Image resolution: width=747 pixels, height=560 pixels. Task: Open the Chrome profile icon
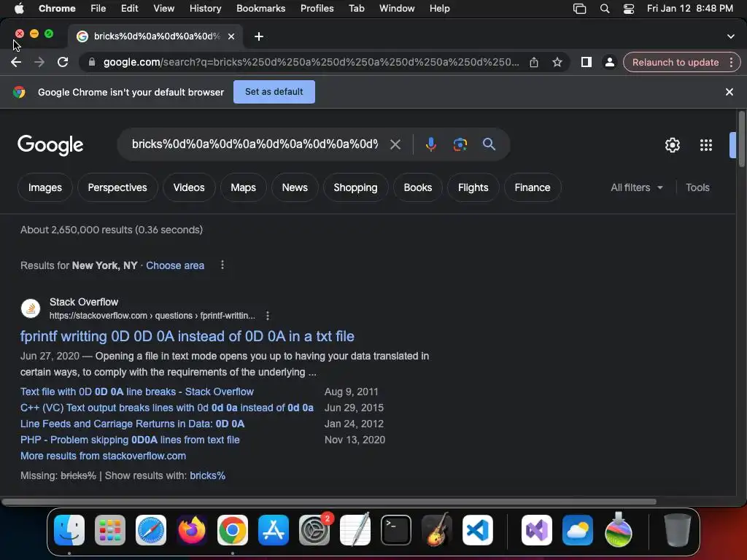[x=609, y=63]
